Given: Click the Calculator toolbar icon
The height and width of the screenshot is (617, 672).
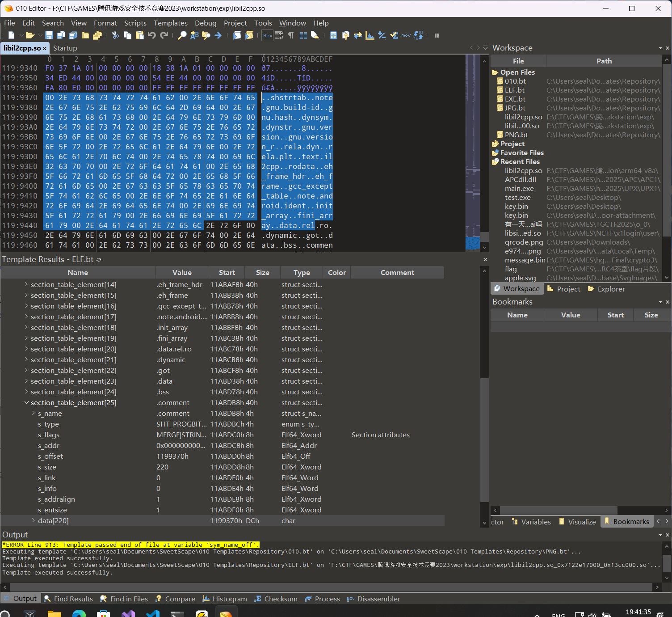Looking at the screenshot, I should point(333,35).
